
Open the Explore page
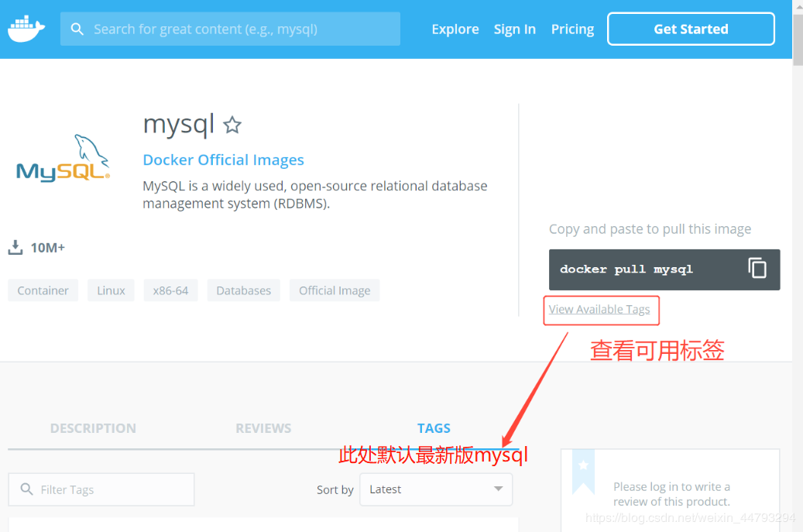pyautogui.click(x=455, y=29)
